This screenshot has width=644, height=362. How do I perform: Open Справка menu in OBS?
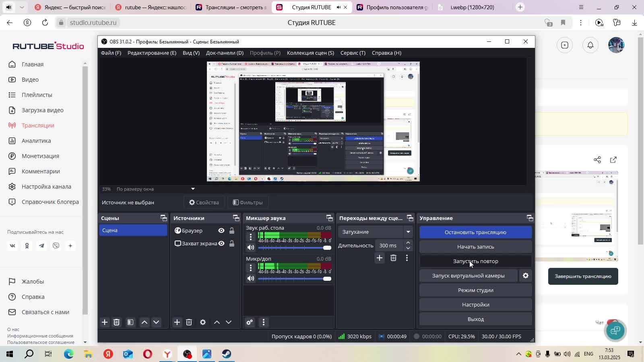tap(386, 53)
